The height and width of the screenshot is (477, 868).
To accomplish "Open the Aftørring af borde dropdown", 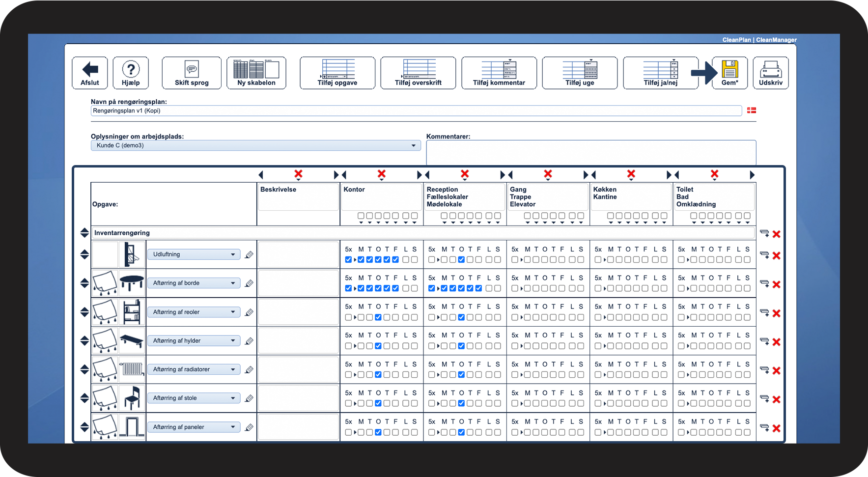I will (194, 282).
